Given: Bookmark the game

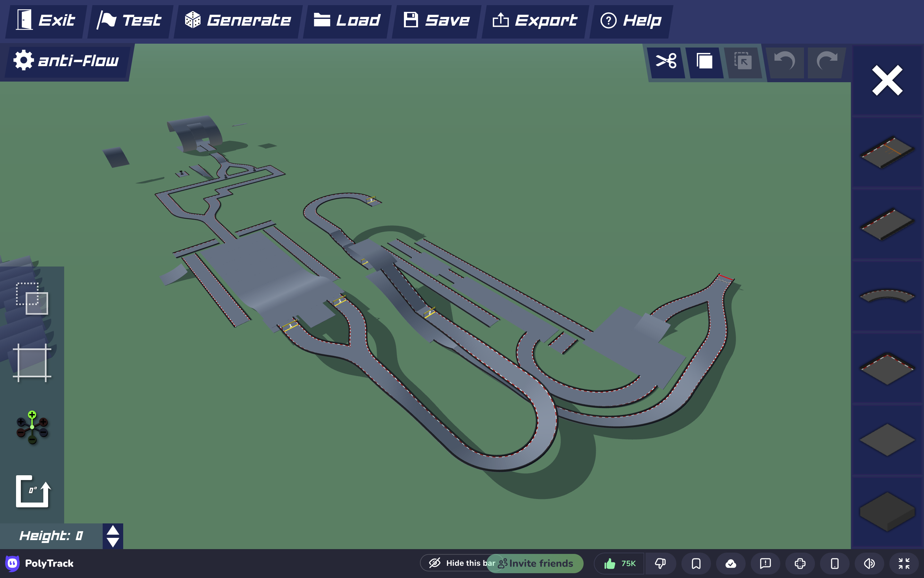Looking at the screenshot, I should [x=696, y=564].
